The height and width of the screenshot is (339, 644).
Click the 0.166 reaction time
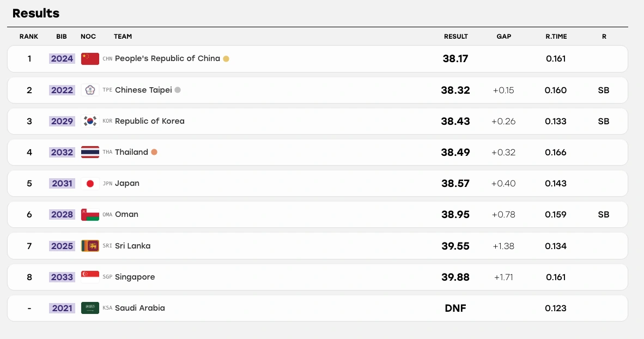(x=556, y=153)
